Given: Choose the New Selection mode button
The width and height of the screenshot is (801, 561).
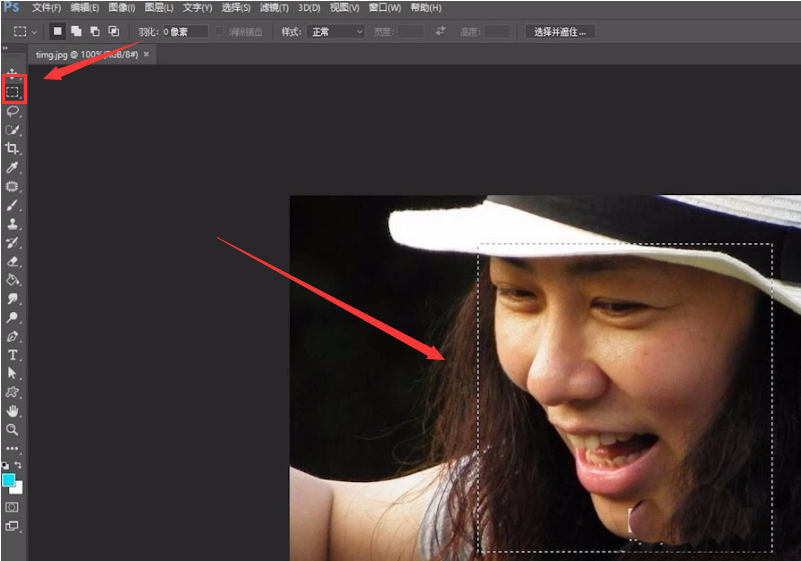Looking at the screenshot, I should 57,32.
